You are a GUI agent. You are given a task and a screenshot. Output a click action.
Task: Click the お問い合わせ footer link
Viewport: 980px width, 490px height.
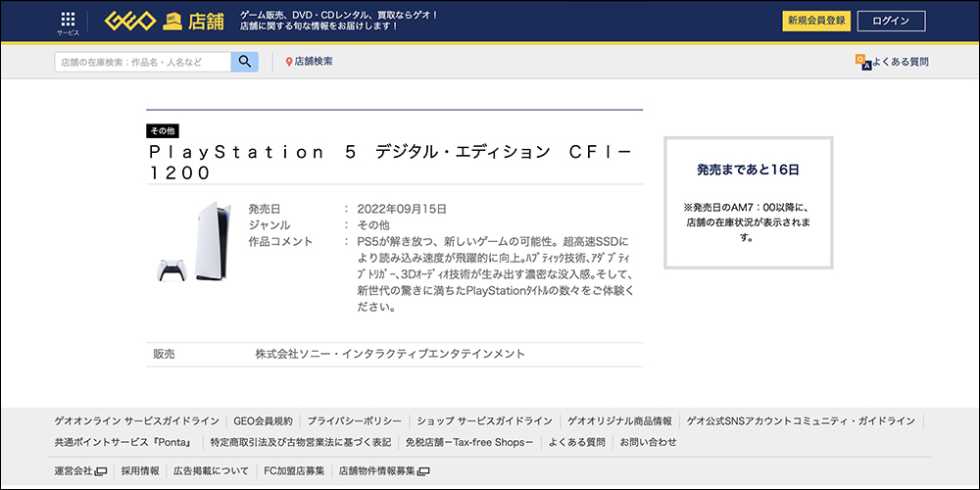pos(648,442)
